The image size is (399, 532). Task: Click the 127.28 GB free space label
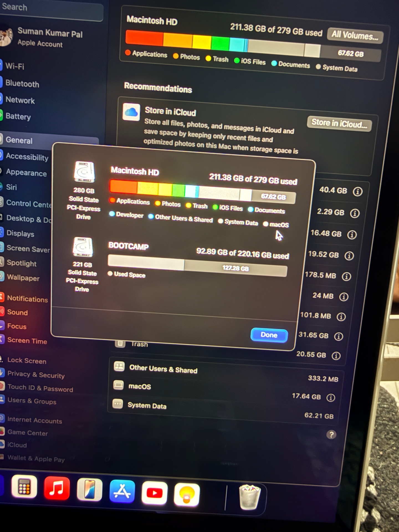click(236, 268)
